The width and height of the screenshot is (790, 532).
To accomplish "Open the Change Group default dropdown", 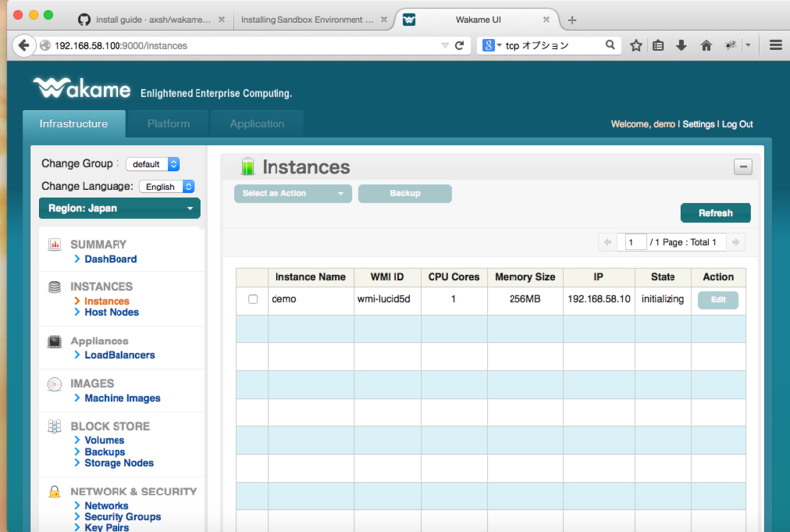I will [x=153, y=164].
